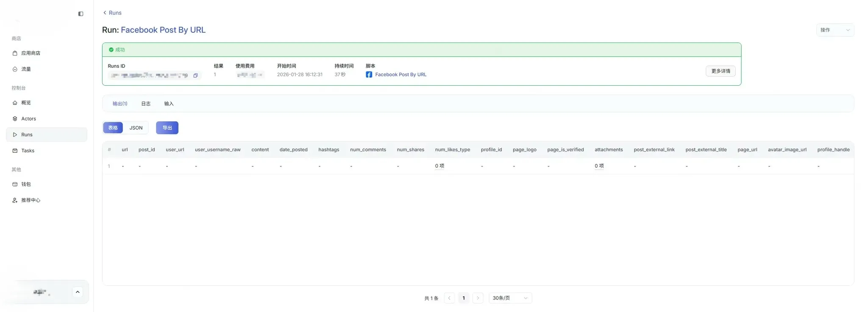Open Tasks from the sidebar
The width and height of the screenshot is (868, 312).
28,151
